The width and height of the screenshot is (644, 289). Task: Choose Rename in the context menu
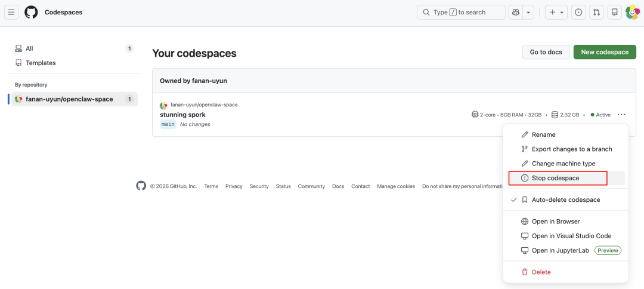click(543, 135)
